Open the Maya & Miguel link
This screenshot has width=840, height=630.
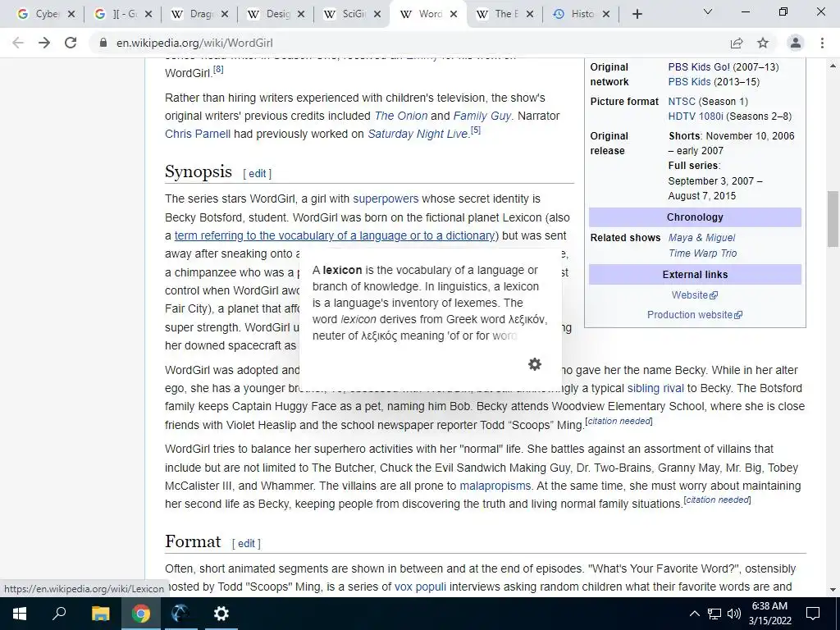tap(702, 238)
